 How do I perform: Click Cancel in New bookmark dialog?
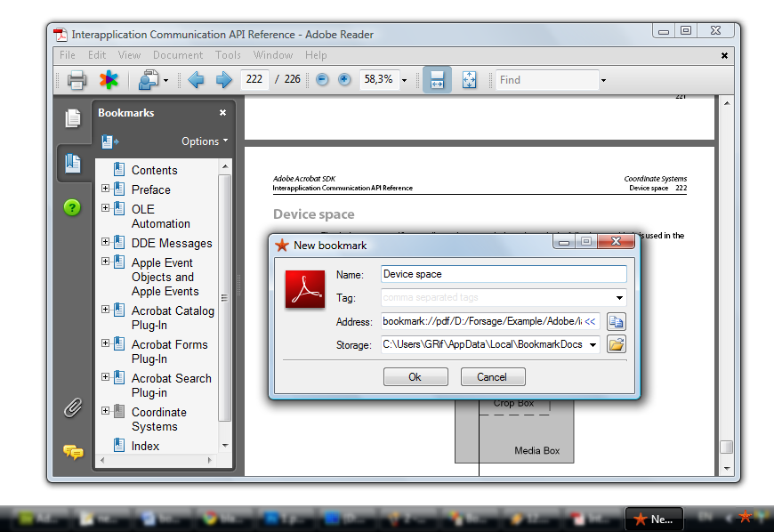tap(492, 377)
